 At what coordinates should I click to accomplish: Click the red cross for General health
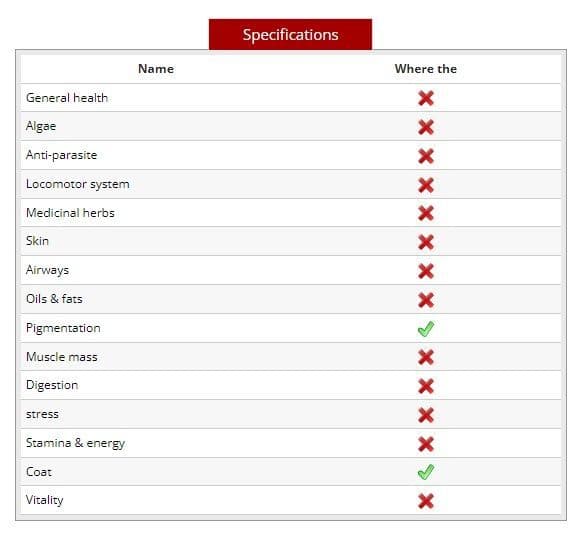click(x=426, y=98)
